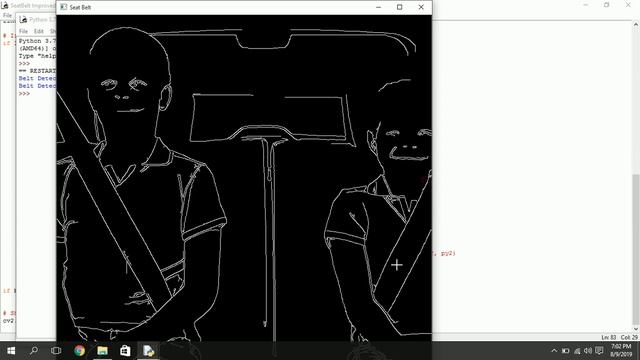
Task: Open File Explorer from taskbar
Action: [102, 351]
